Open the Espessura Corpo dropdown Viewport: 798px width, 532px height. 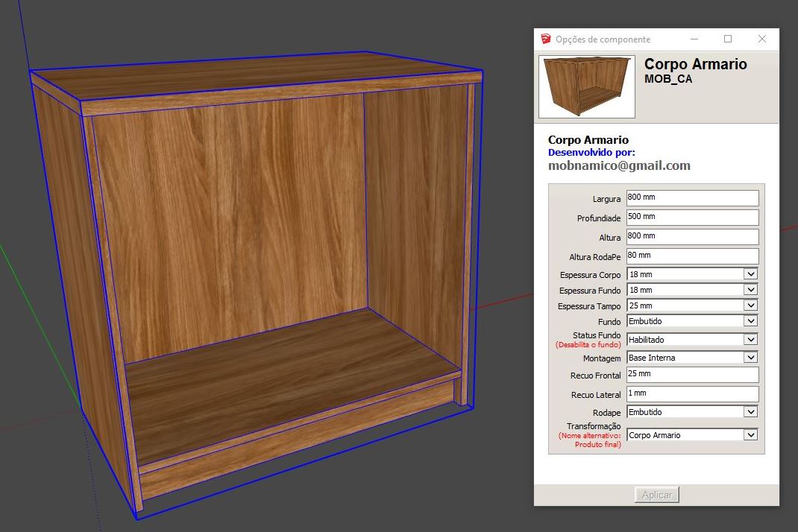(750, 274)
